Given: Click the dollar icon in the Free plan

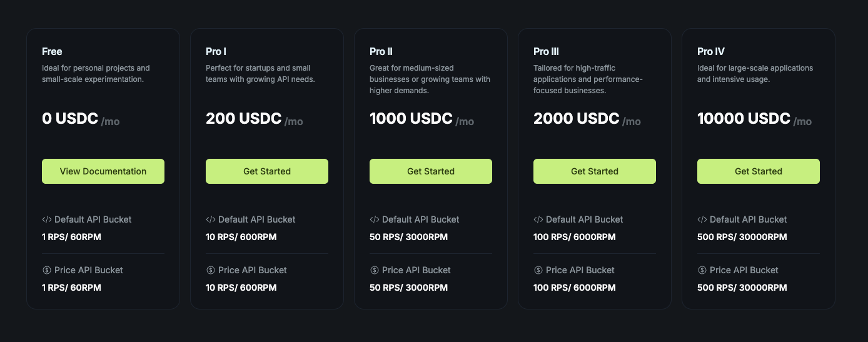Looking at the screenshot, I should point(46,270).
